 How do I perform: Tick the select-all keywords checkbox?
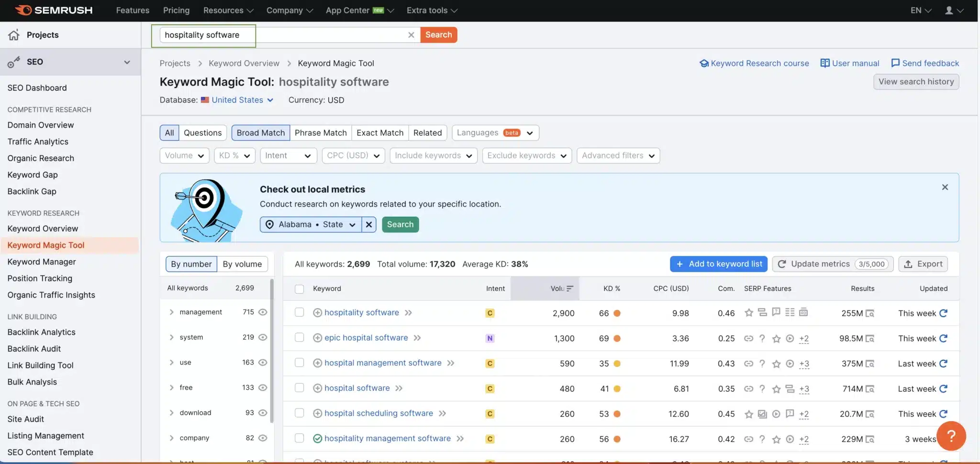[x=300, y=289]
